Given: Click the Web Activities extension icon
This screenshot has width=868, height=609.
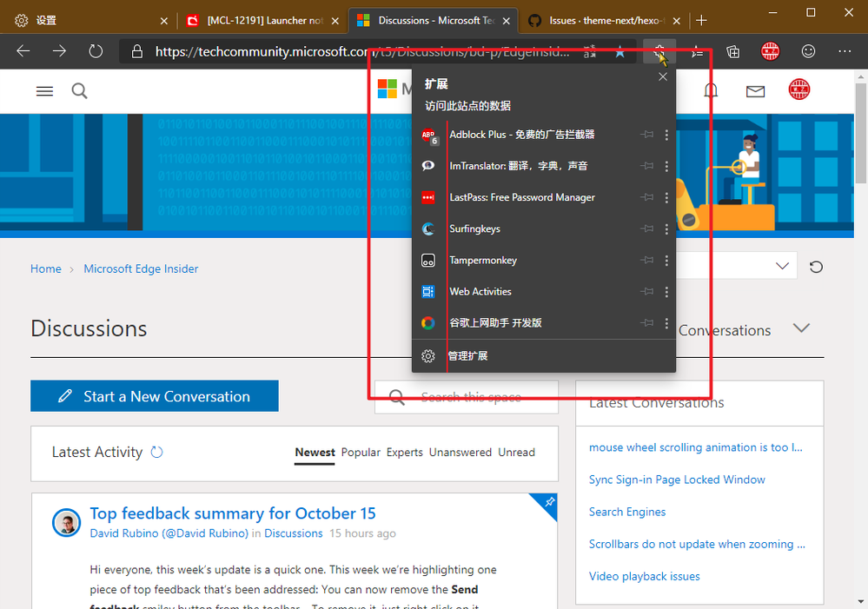Looking at the screenshot, I should click(427, 291).
